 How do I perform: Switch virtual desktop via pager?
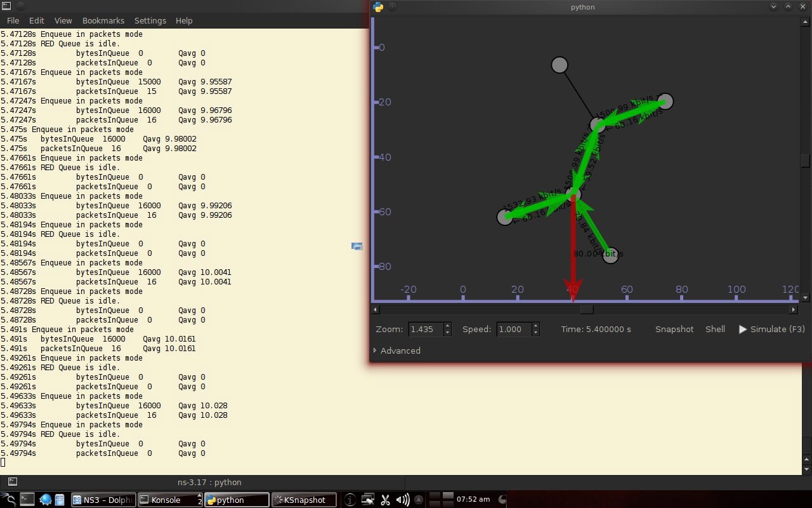pyautogui.click(x=442, y=500)
